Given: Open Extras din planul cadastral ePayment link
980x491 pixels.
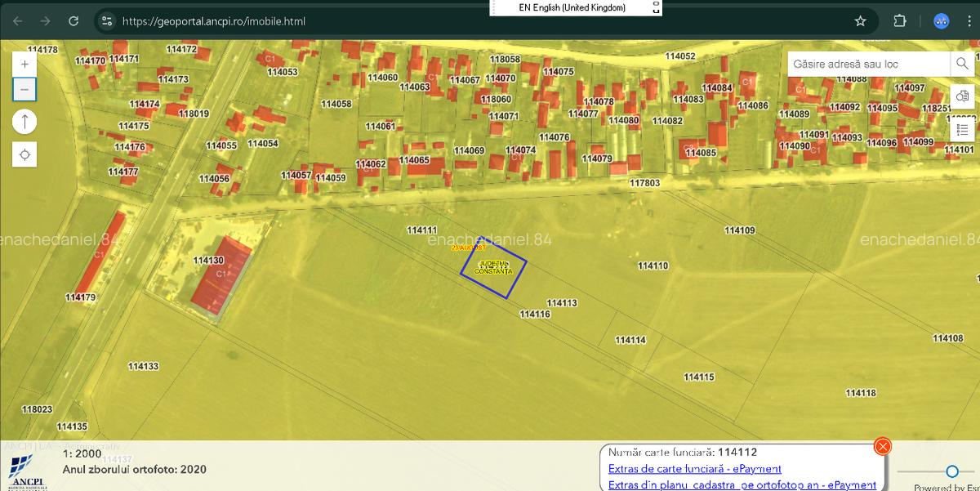Looking at the screenshot, I should (742, 485).
